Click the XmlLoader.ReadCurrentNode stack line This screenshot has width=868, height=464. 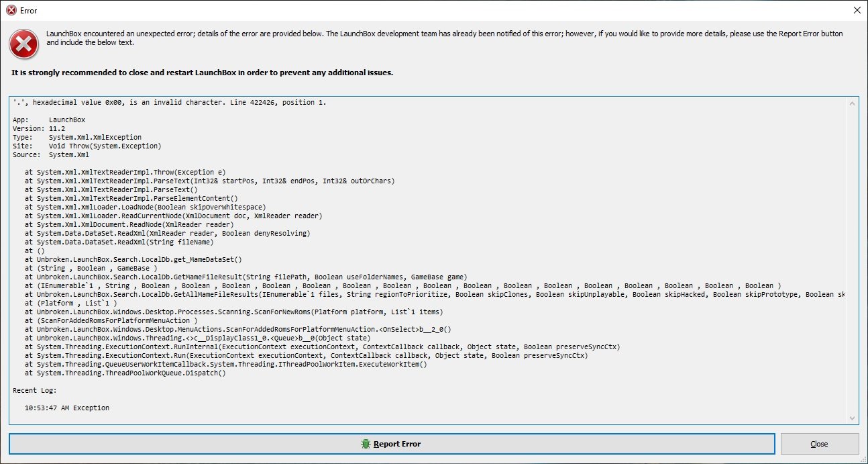174,216
